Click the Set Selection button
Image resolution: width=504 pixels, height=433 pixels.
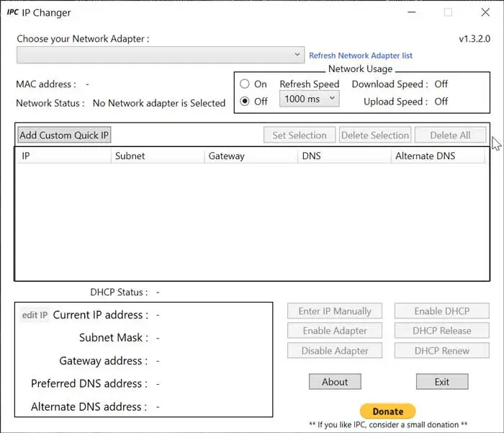[x=300, y=135]
